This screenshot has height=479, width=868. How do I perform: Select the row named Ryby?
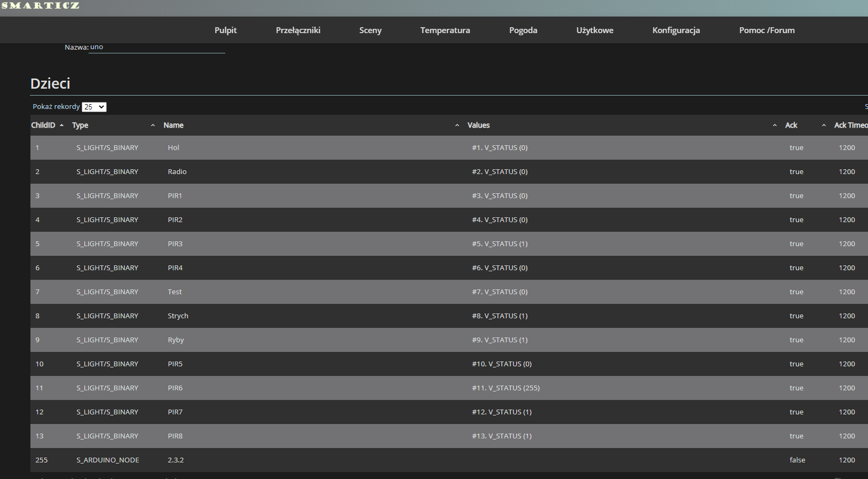(449, 340)
